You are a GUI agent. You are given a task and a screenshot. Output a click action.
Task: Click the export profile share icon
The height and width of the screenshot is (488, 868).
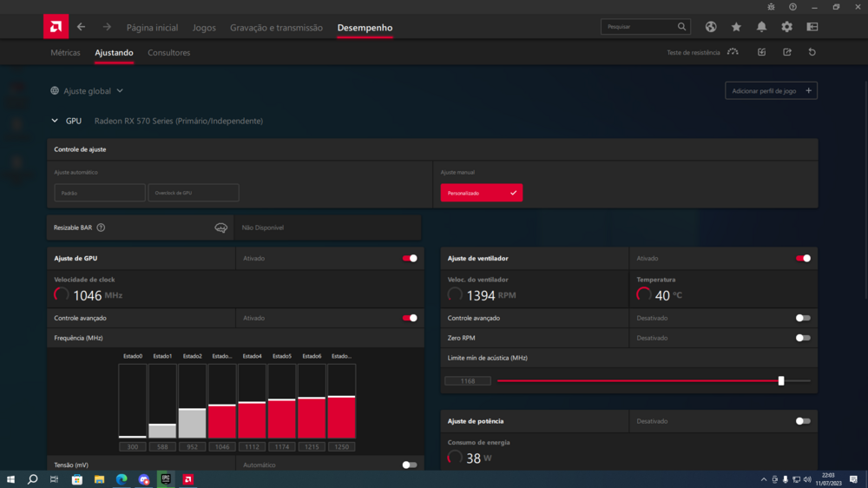point(787,52)
